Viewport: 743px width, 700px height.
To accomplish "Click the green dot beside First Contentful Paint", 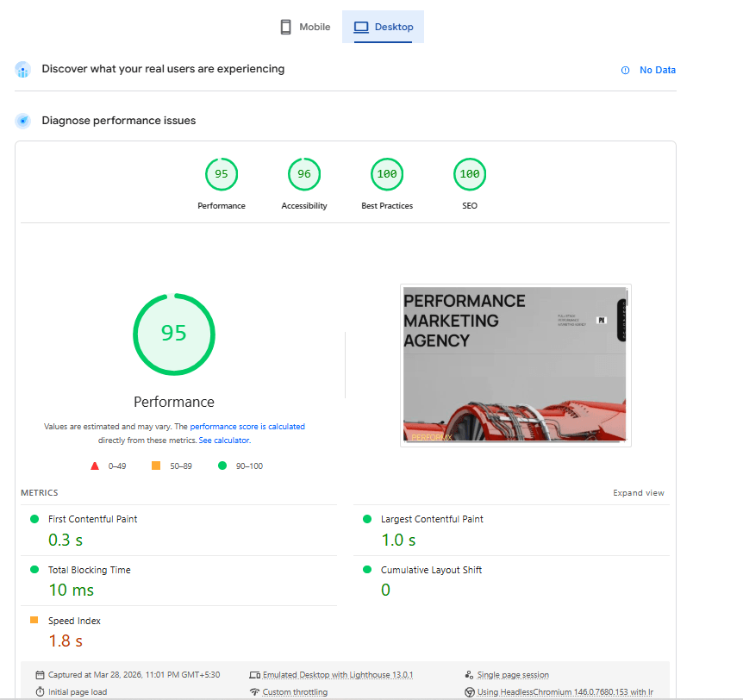I will (33, 519).
